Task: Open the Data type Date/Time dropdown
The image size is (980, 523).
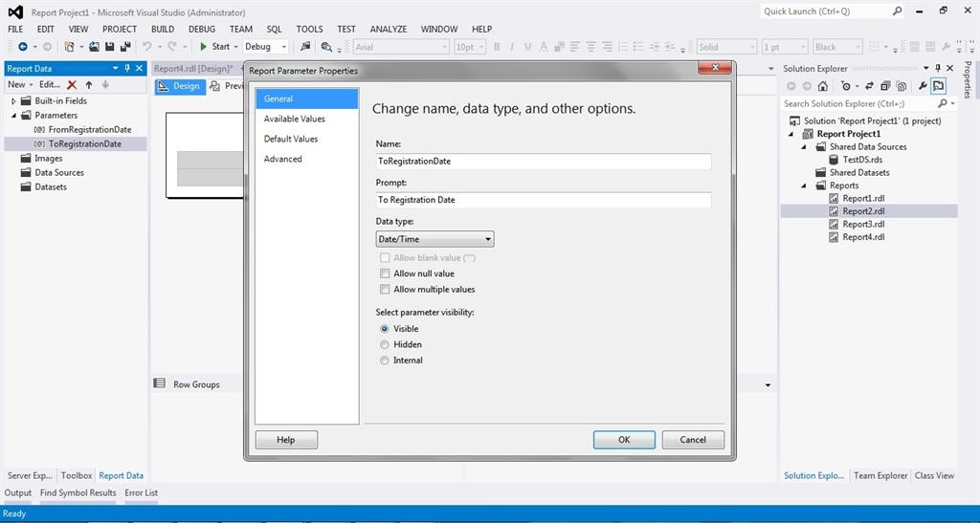Action: tap(434, 239)
